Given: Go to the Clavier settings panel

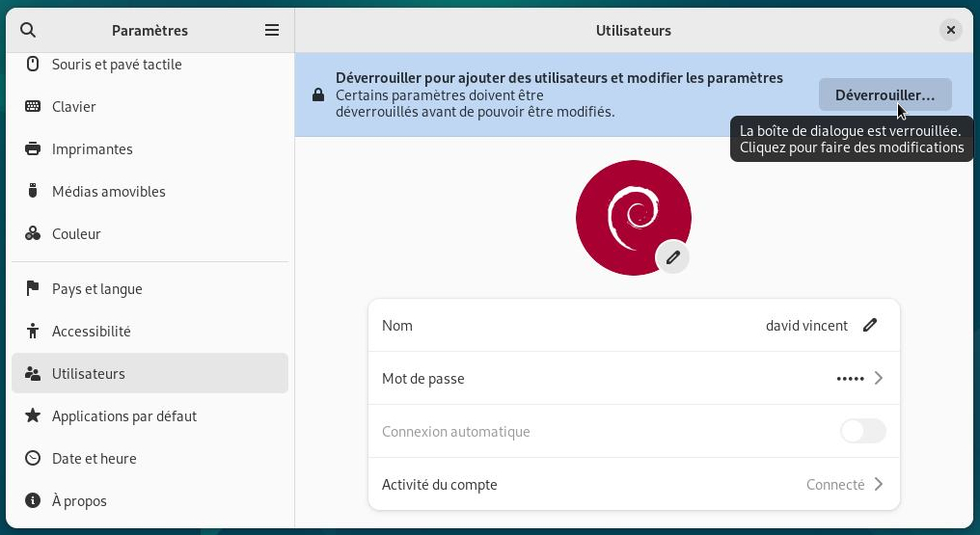Looking at the screenshot, I should click(150, 106).
